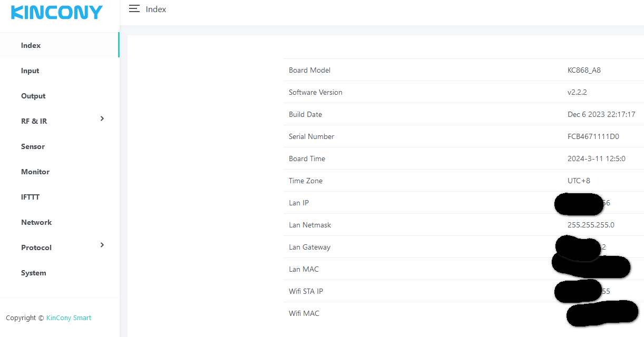Image resolution: width=644 pixels, height=337 pixels.
Task: Open the IFTTT section
Action: tap(30, 197)
